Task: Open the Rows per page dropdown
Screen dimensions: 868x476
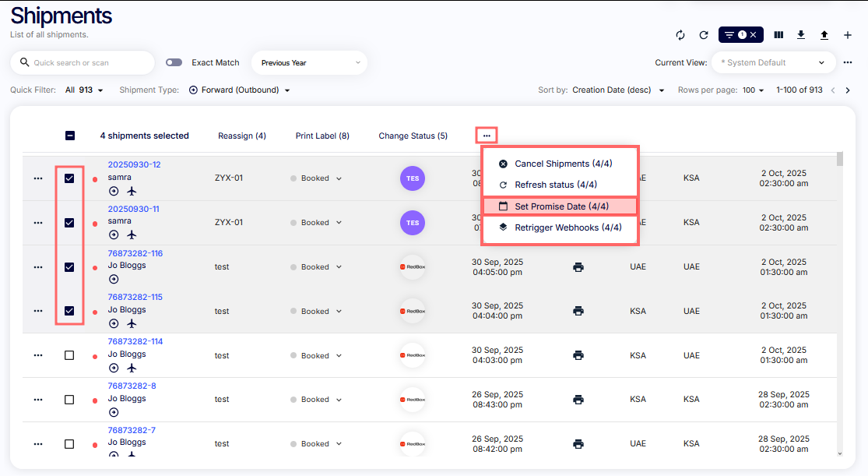Action: 752,90
